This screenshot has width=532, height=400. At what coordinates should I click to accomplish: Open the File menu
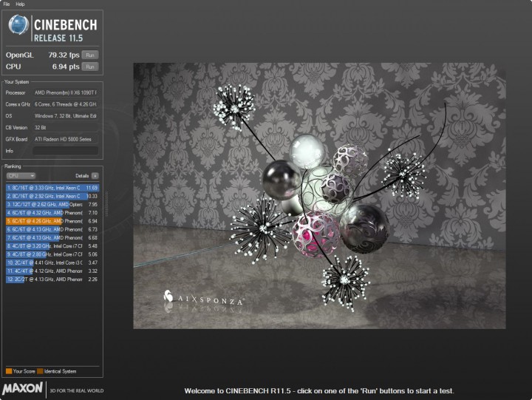(7, 4)
